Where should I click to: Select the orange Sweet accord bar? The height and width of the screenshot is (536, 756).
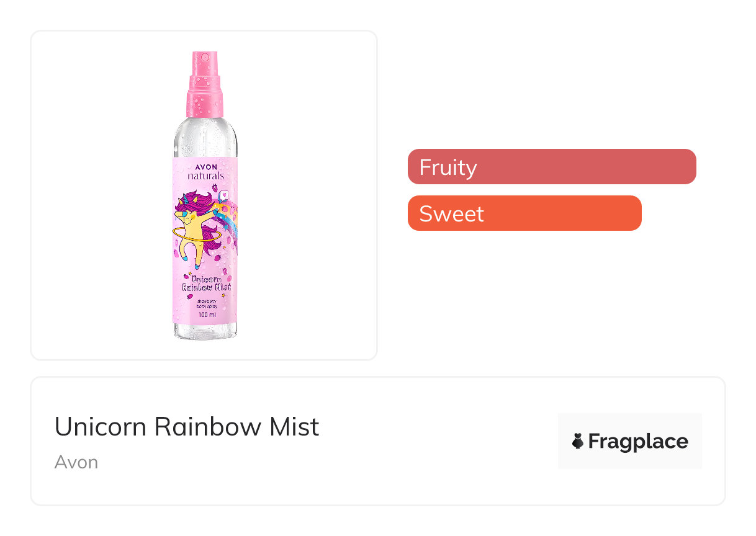click(524, 213)
